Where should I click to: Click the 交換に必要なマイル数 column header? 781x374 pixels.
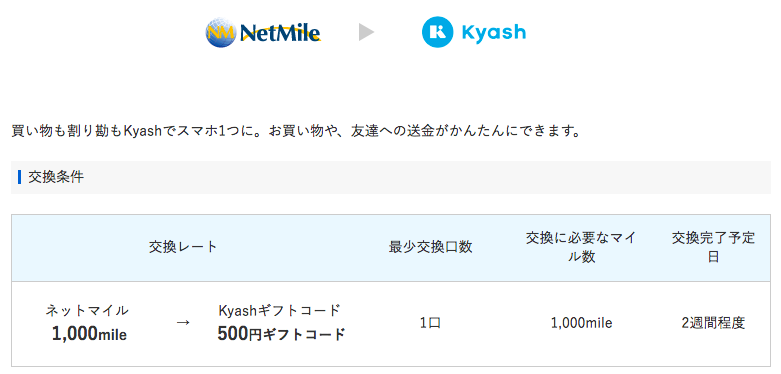[x=581, y=248]
